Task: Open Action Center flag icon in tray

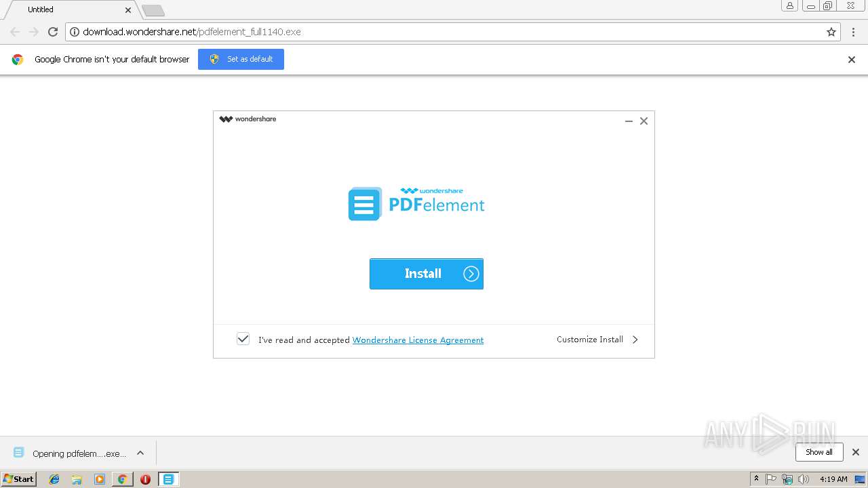Action: [x=772, y=479]
